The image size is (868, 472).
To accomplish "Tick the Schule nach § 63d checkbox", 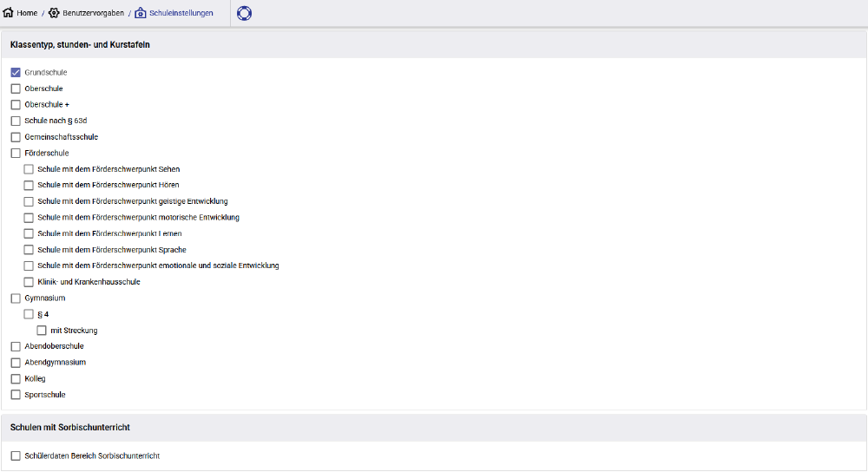I will tap(16, 121).
